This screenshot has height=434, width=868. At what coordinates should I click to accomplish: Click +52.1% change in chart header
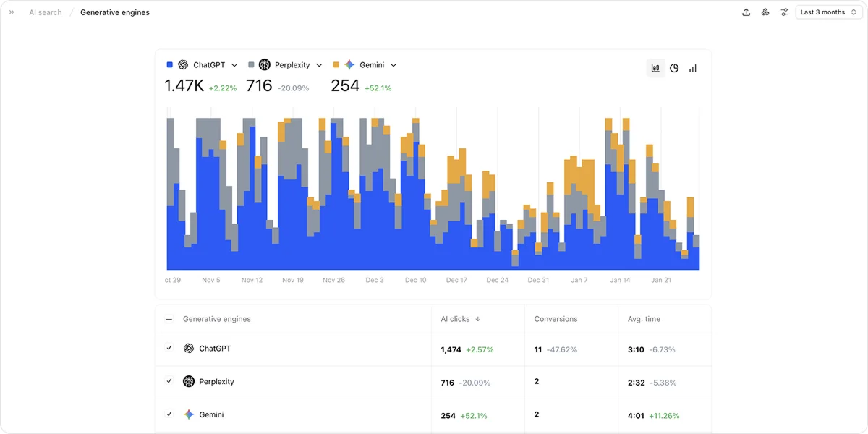tap(378, 88)
